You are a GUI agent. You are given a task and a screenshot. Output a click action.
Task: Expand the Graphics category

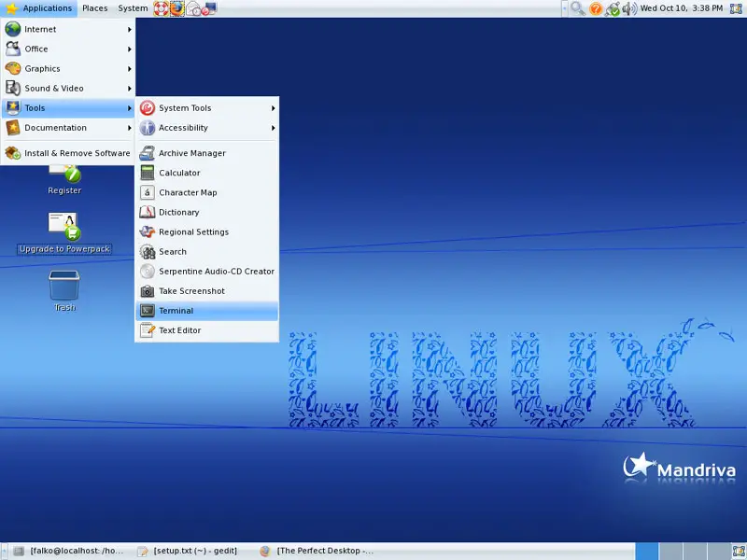coord(67,68)
